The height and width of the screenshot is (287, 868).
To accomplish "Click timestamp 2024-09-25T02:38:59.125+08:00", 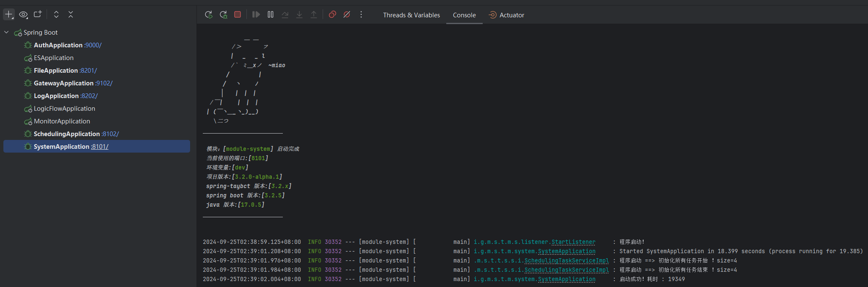I will point(252,242).
